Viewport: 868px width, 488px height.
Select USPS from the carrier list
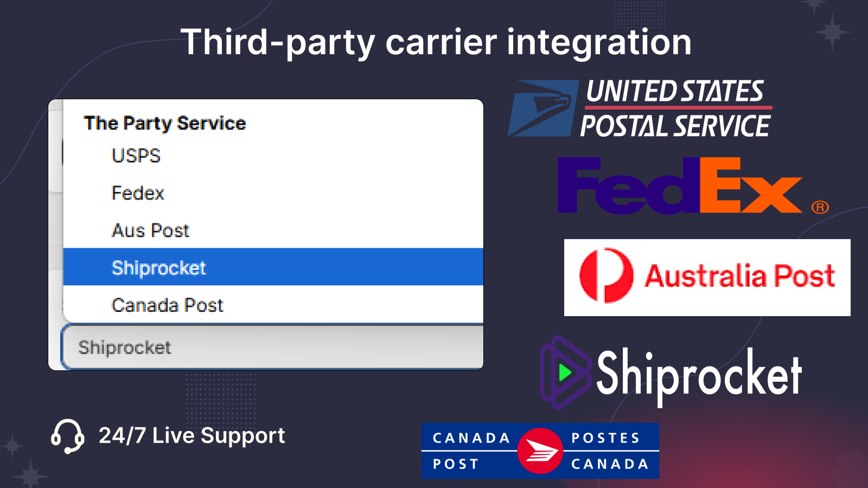click(x=273, y=156)
